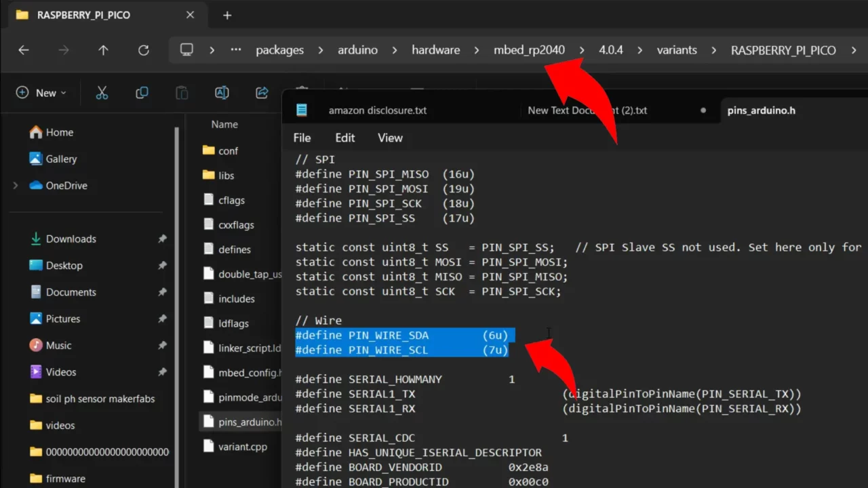Screen dimensions: 868x488
Task: Select the cxxflags file
Action: [229, 225]
